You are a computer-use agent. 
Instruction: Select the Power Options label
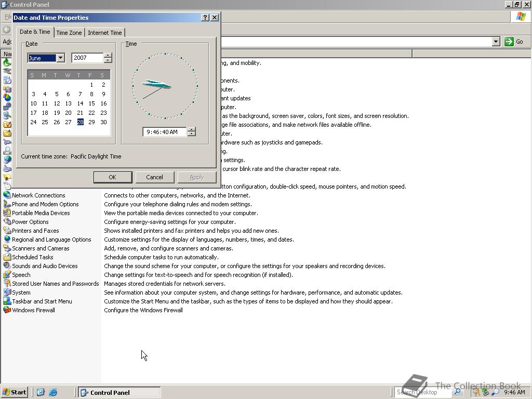(30, 222)
